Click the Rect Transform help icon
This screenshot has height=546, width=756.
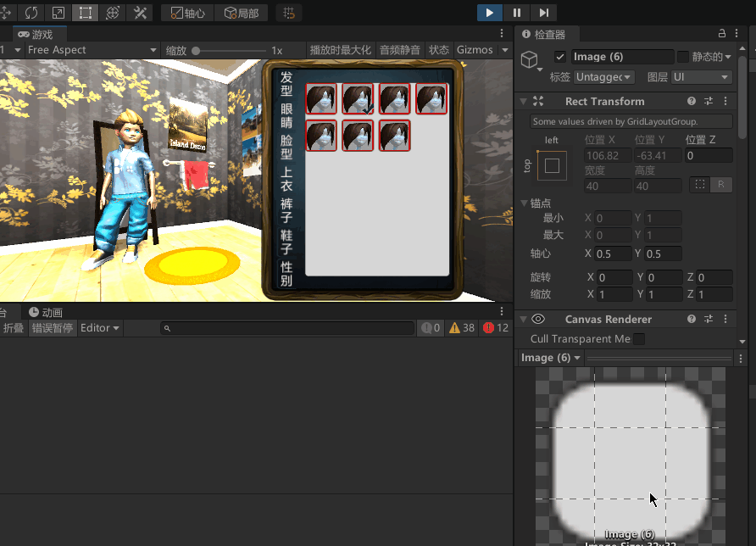[x=692, y=101]
